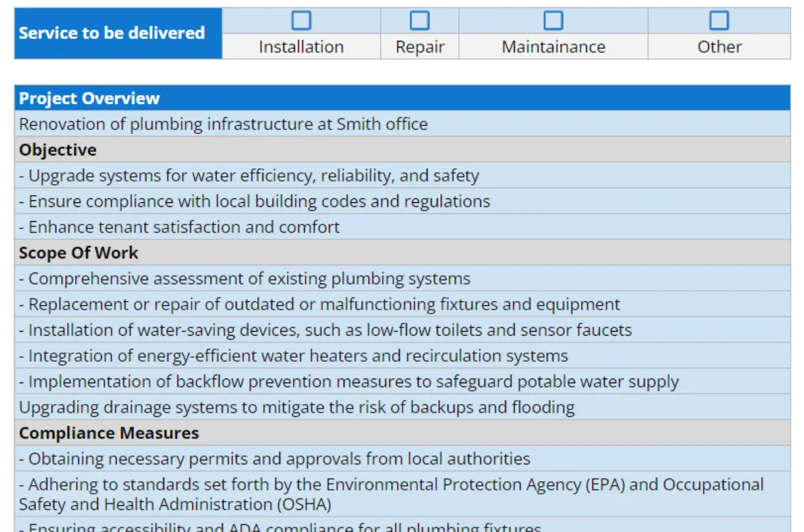Enable the Maintainance checkbox
The width and height of the screenshot is (804, 532).
[x=553, y=21]
